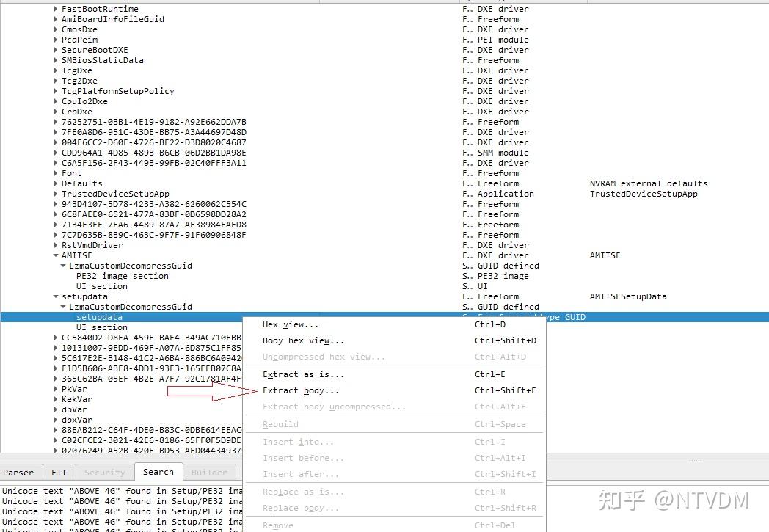Image resolution: width=769 pixels, height=532 pixels.
Task: Collapse the setupdata node
Action: (55, 296)
